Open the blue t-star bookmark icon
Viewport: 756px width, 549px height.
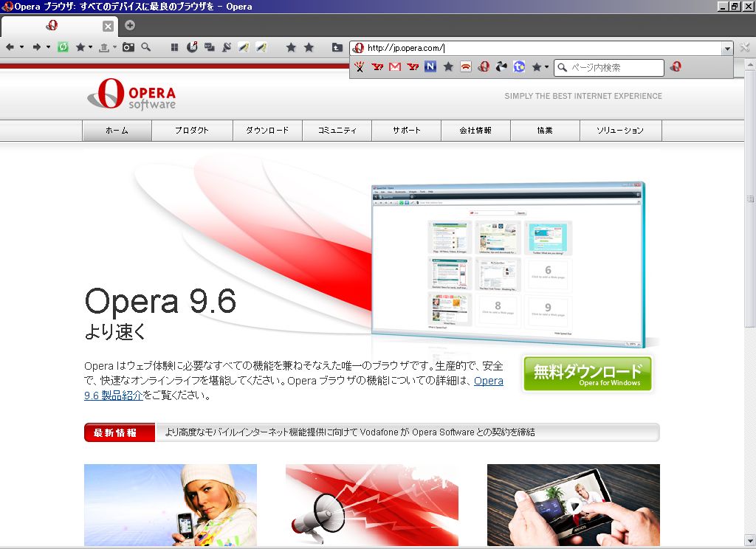[x=519, y=66]
